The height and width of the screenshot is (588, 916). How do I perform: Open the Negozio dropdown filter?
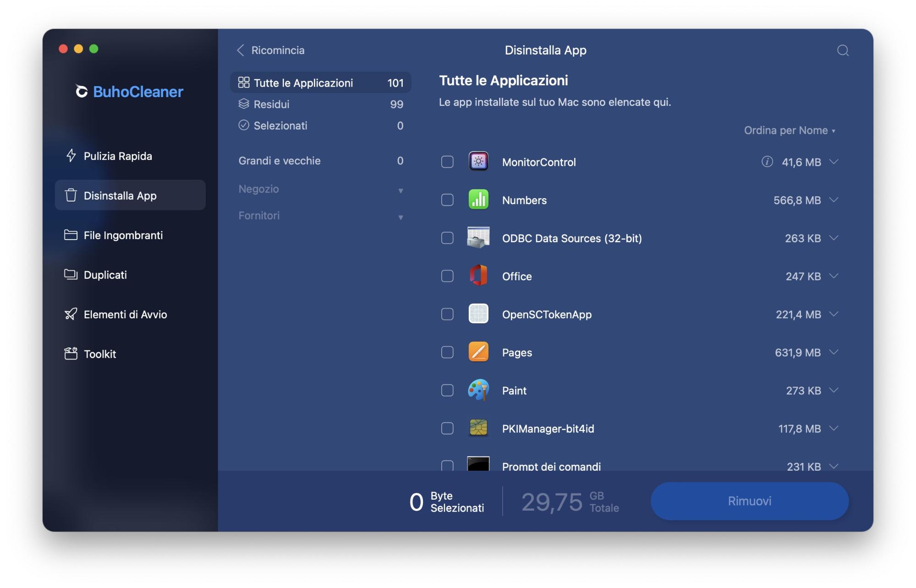(x=401, y=189)
